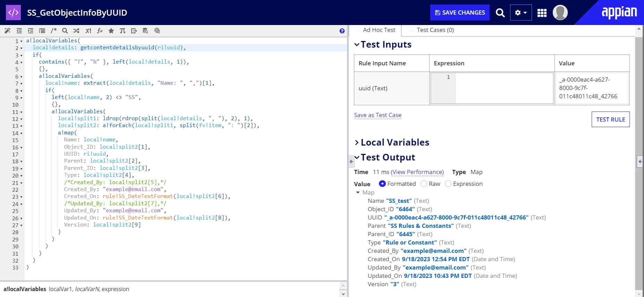Image resolution: width=644 pixels, height=297 pixels.
Task: Click the Parent_ID "6445" value
Action: (406, 234)
